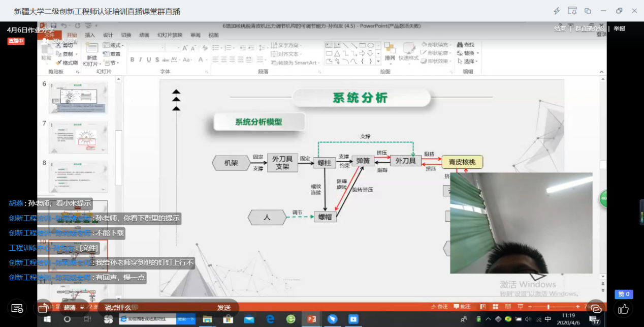Click Convert to SmartArt (转换为 SmartArt)
This screenshot has height=327, width=644.
295,63
